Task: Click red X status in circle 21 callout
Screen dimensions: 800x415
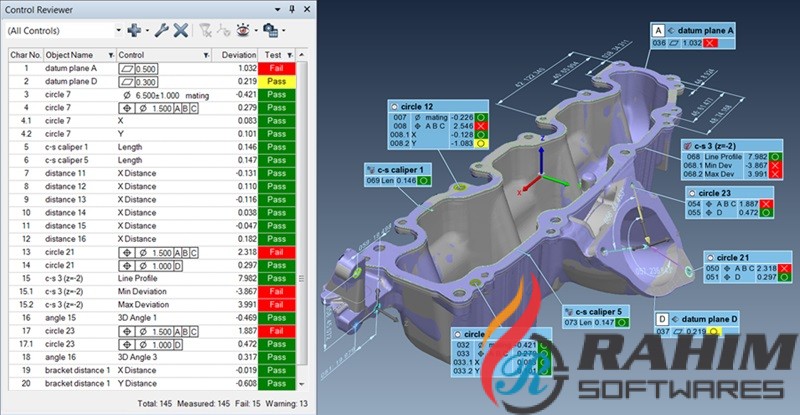Action: coord(785,268)
